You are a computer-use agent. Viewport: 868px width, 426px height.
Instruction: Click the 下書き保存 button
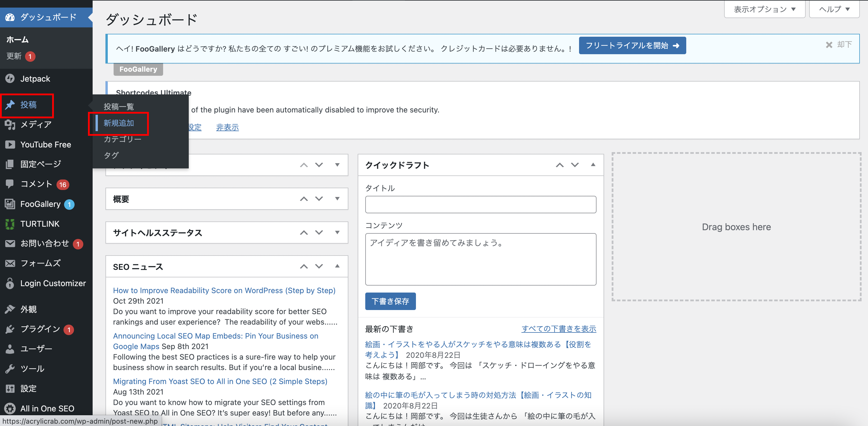(390, 301)
